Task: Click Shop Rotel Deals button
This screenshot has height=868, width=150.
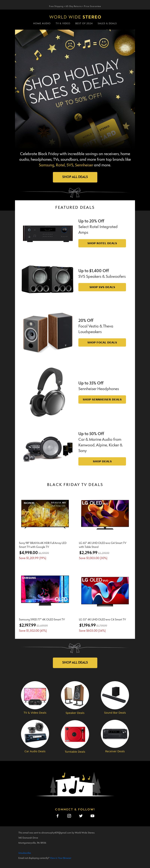Action: pyautogui.click(x=102, y=243)
